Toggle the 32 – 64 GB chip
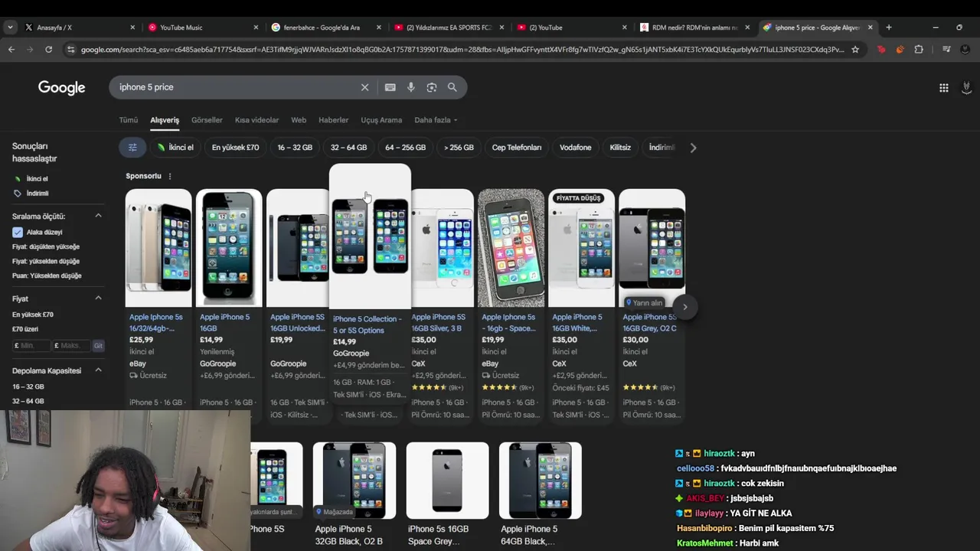980x551 pixels. (348, 148)
